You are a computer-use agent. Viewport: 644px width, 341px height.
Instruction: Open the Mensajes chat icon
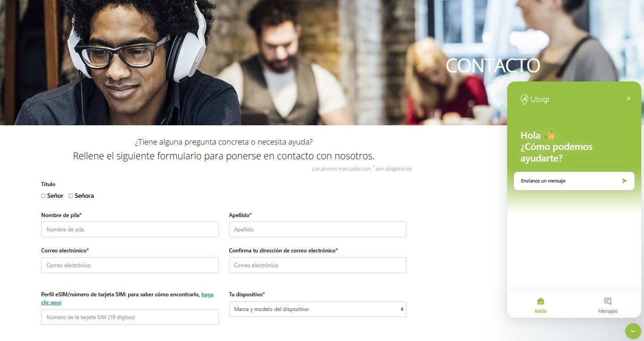tap(607, 301)
